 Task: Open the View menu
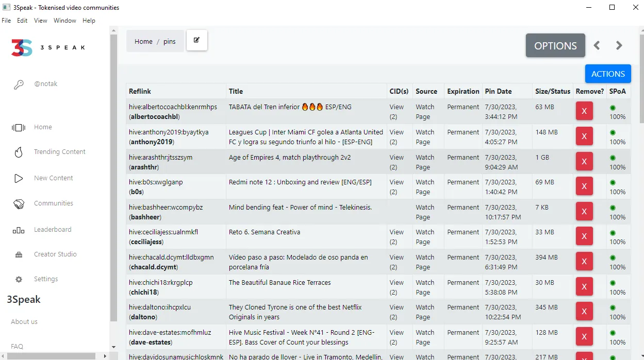[41, 21]
